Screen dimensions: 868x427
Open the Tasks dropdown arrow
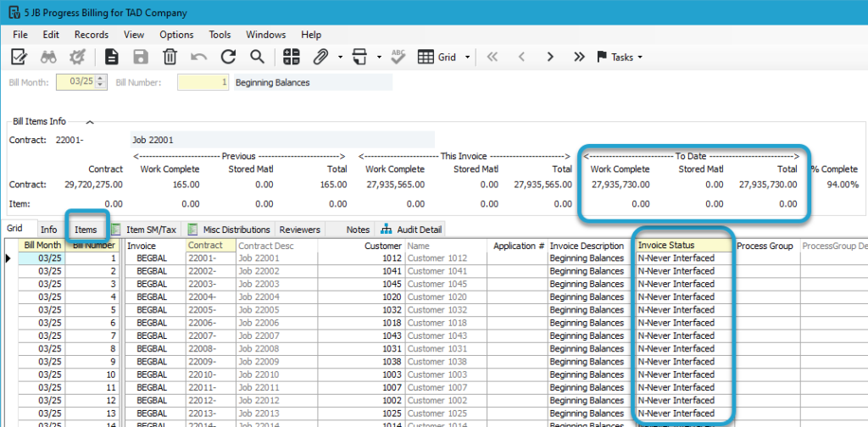click(x=641, y=57)
